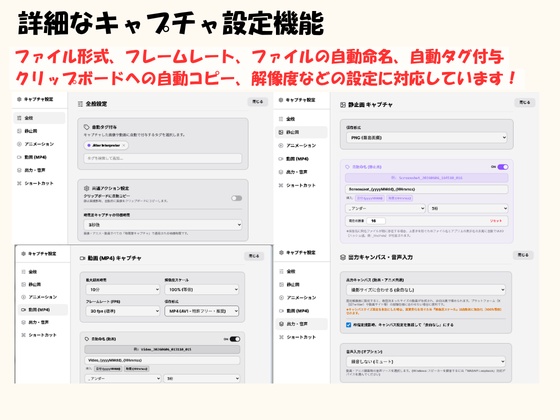Click the 出力キャンバス・音声入力 heading text
The height and width of the screenshot is (420, 560).
[x=380, y=257]
